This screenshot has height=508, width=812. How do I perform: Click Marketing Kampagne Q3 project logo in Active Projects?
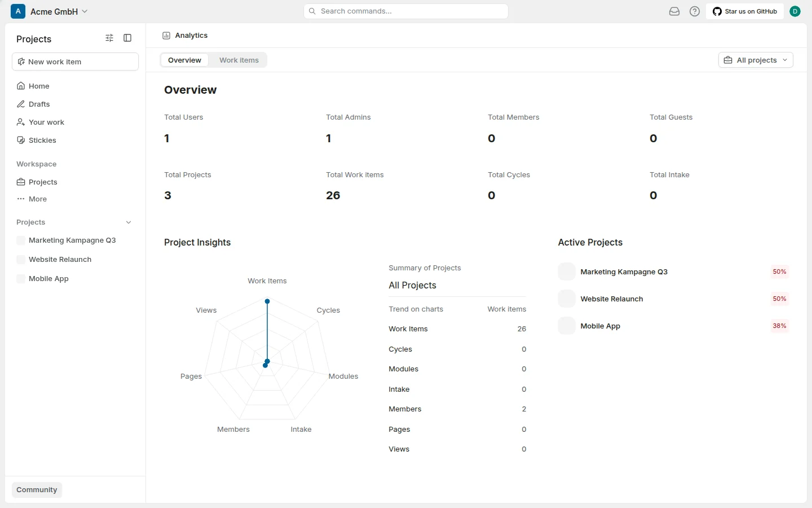[567, 271]
